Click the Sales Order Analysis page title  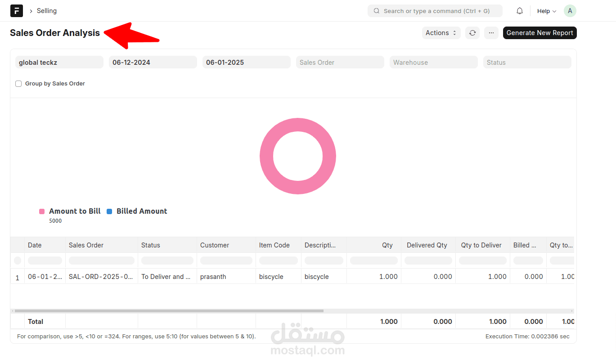(55, 33)
